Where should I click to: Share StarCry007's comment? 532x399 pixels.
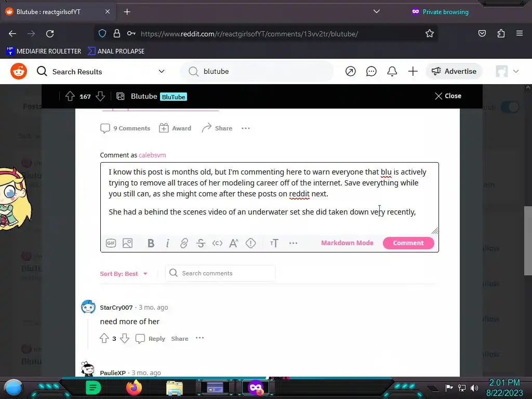(x=179, y=339)
